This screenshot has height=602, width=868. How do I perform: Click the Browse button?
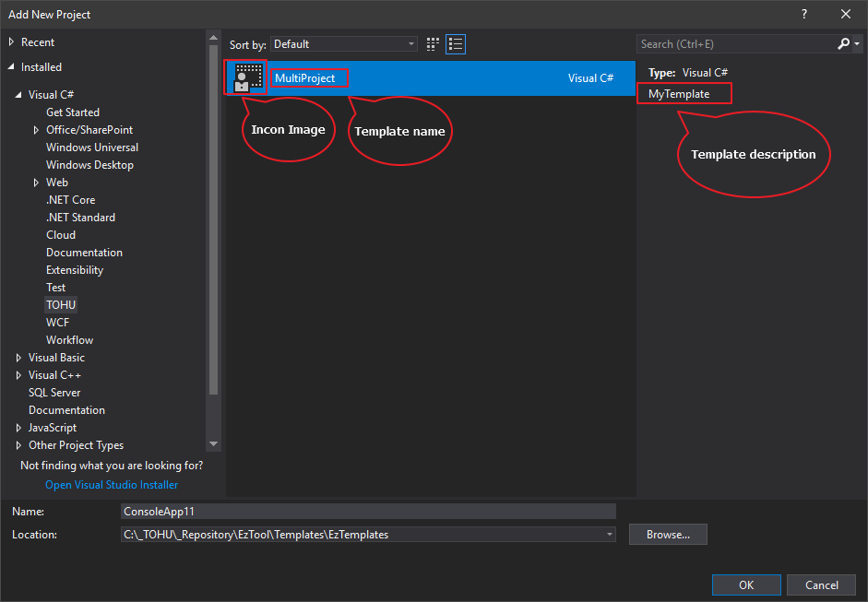[667, 534]
